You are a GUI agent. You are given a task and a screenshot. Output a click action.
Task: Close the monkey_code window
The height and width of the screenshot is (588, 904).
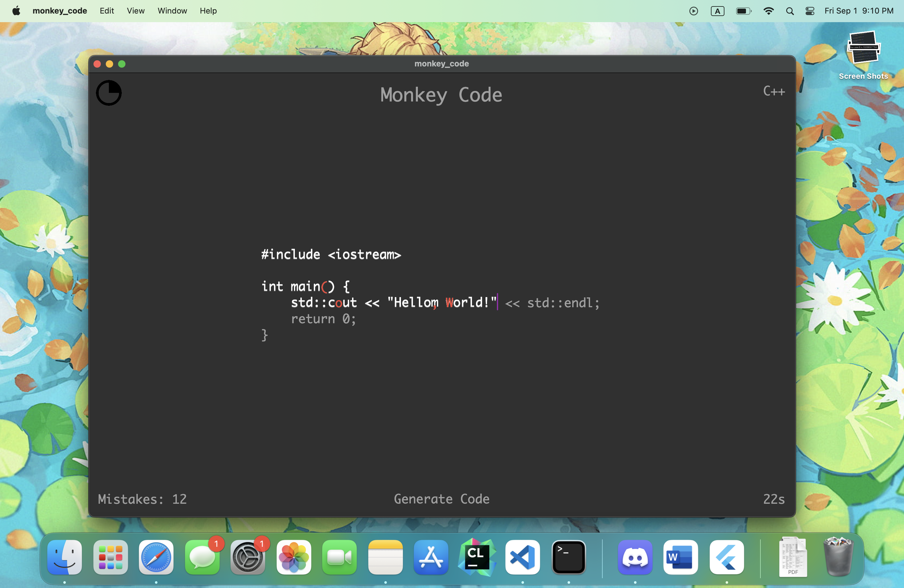[97, 64]
